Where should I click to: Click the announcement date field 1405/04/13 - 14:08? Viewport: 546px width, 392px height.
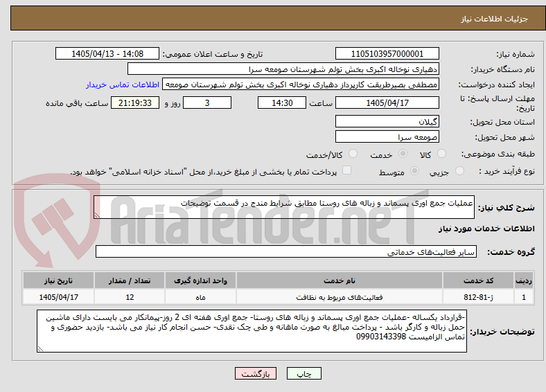click(x=107, y=53)
